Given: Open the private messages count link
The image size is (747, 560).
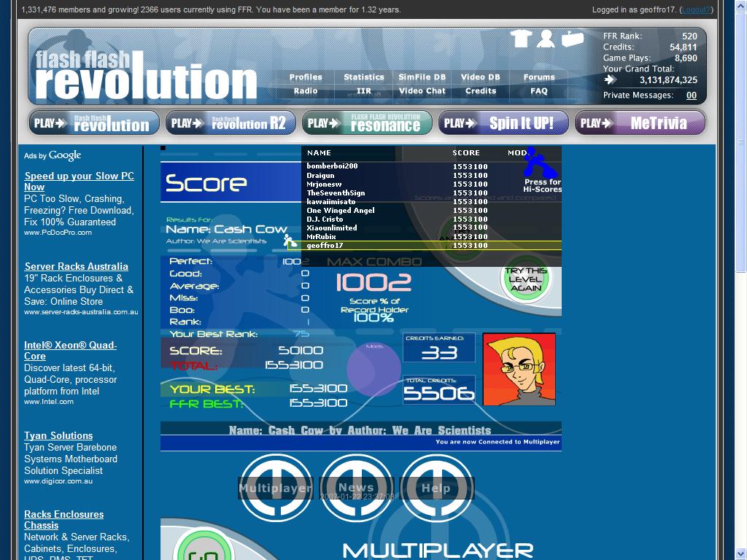Looking at the screenshot, I should coord(692,96).
